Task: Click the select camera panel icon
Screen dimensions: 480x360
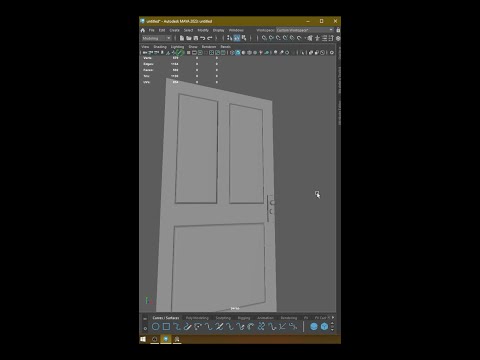Action: click(145, 53)
